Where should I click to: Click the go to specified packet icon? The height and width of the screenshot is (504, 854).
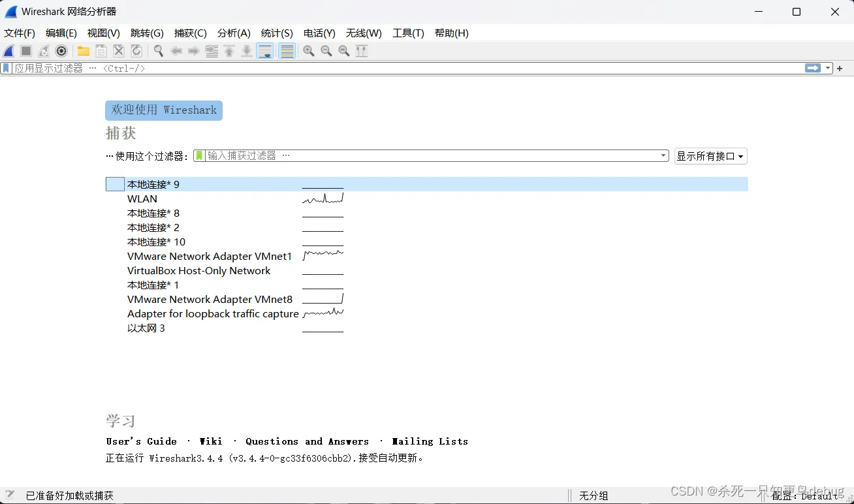coord(212,51)
